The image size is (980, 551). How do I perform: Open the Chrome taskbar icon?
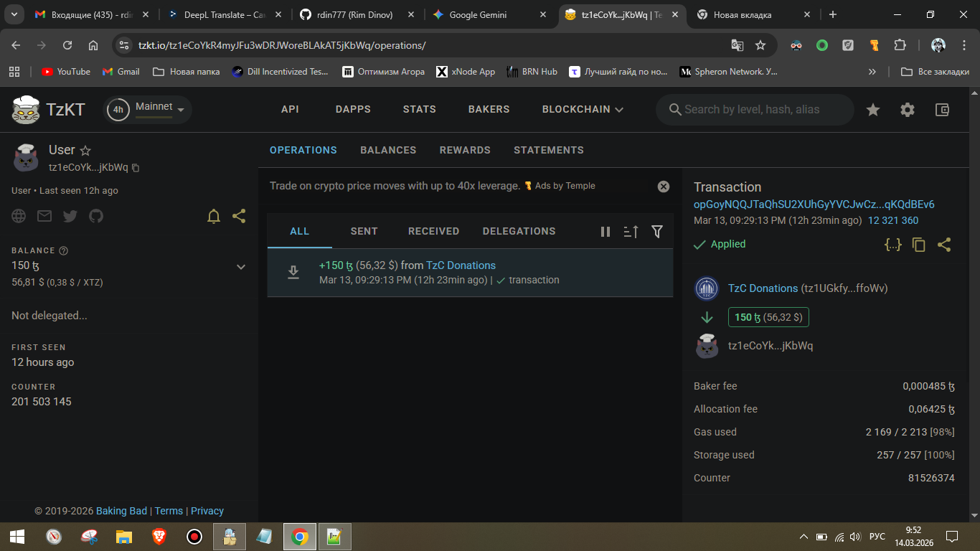pyautogui.click(x=300, y=537)
